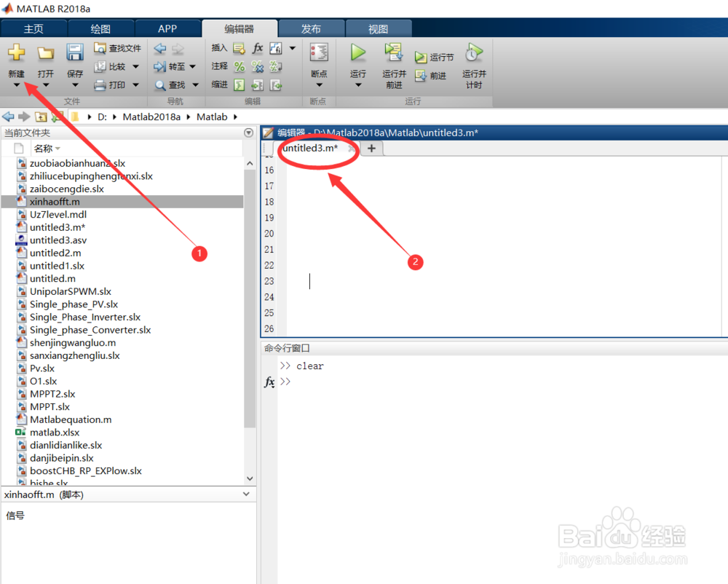Click the New (新建) file icon
This screenshot has width=728, height=584.
pos(16,52)
